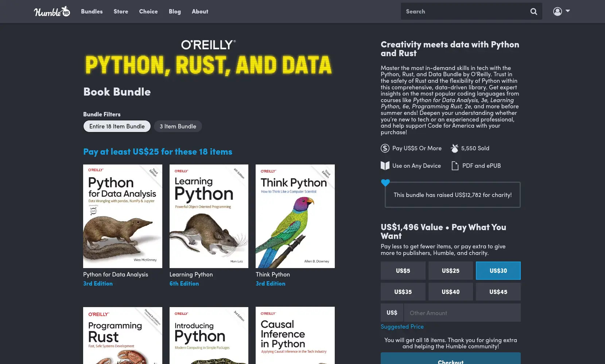Click the O'Reilly logo in the banner
The width and height of the screenshot is (605, 364).
pyautogui.click(x=209, y=45)
